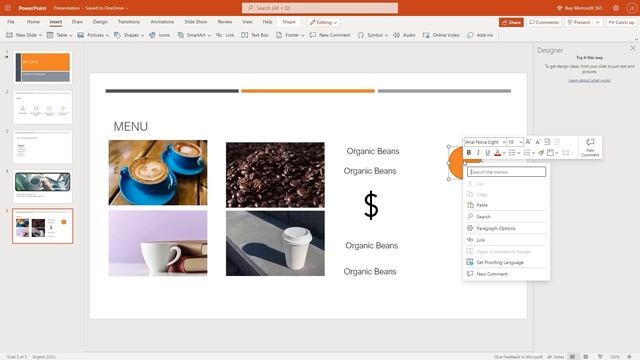The height and width of the screenshot is (360, 640).
Task: Click the Present button
Action: point(579,22)
